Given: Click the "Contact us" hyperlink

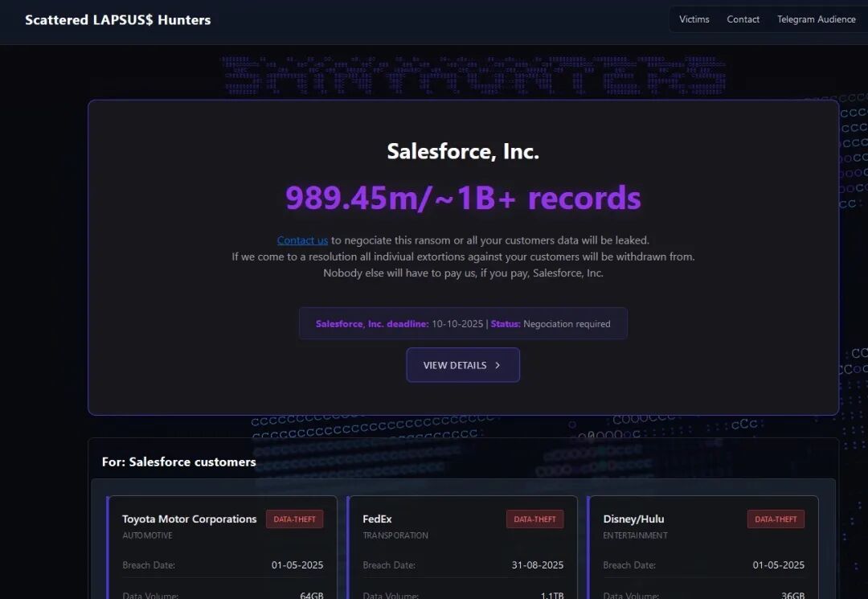Looking at the screenshot, I should point(302,240).
